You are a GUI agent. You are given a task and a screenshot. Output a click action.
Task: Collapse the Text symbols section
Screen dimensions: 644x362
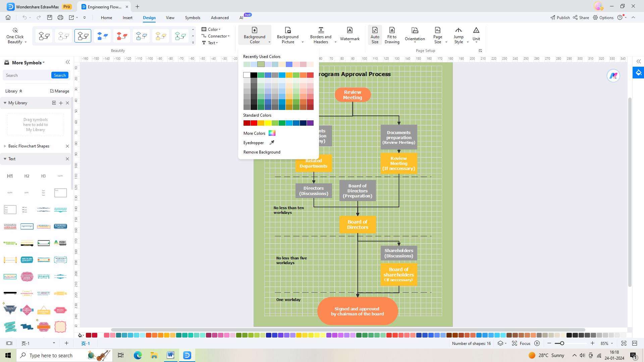point(5,159)
